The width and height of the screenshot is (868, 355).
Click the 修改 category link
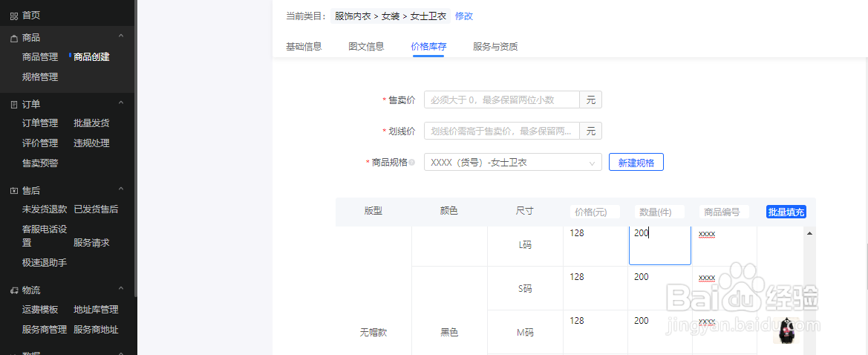pyautogui.click(x=464, y=16)
